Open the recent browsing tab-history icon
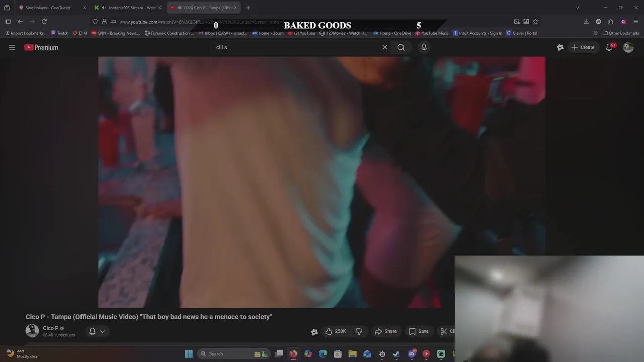This screenshot has height=362, width=644. [x=7, y=8]
